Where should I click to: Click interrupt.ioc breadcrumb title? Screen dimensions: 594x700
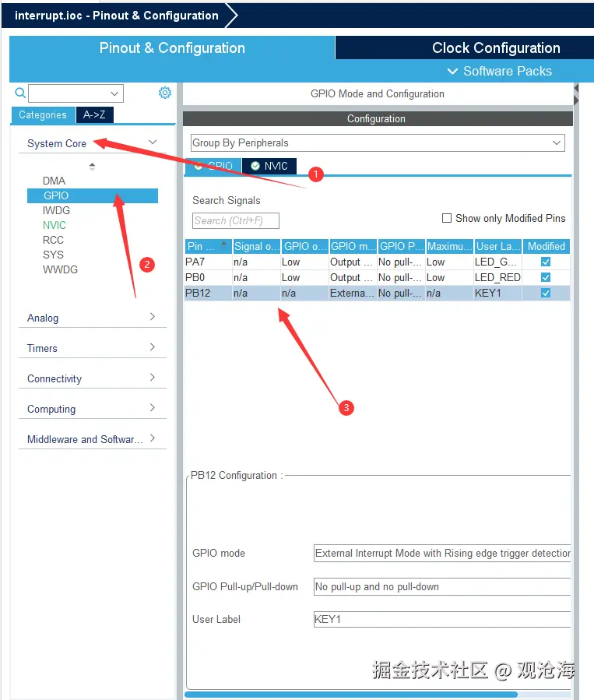tap(117, 16)
